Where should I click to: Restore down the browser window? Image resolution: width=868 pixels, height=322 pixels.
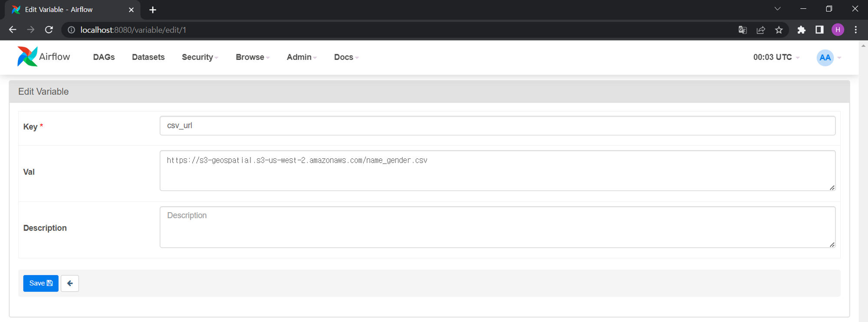pyautogui.click(x=829, y=9)
